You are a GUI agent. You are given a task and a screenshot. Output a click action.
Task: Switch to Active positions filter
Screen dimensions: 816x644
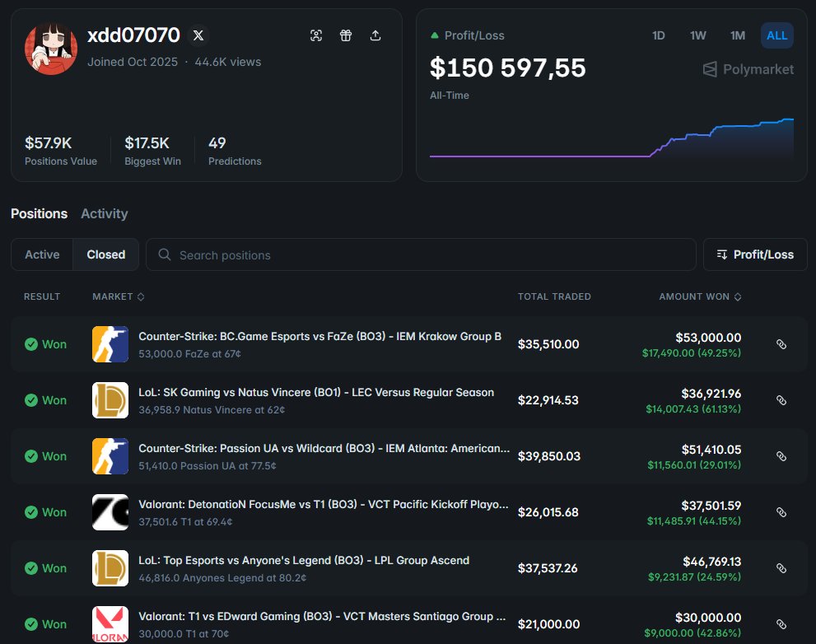pos(42,254)
